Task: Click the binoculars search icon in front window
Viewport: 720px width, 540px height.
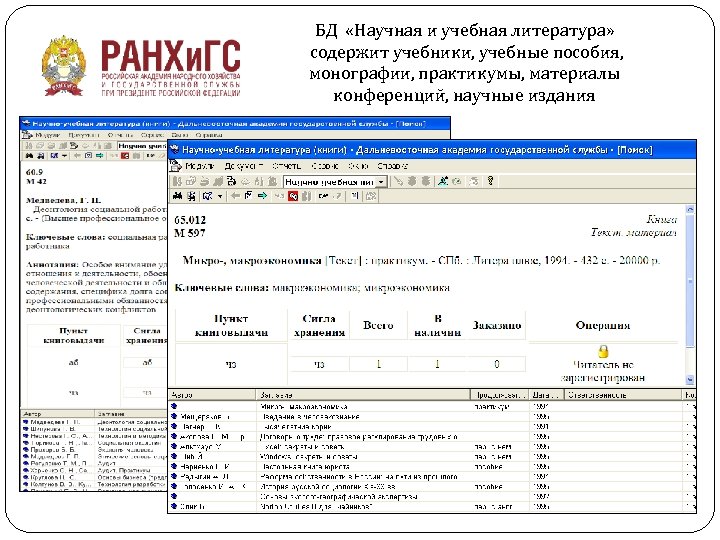Action: [177, 196]
